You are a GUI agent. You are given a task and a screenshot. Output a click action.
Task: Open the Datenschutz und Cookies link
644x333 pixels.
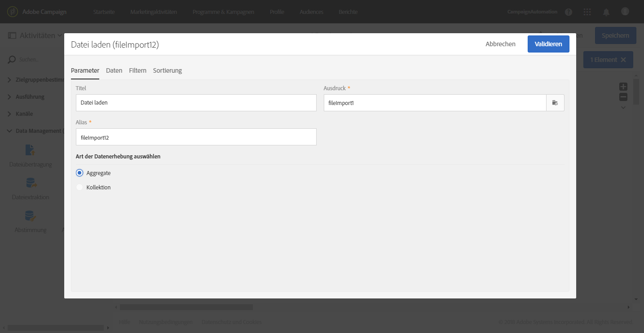232,322
